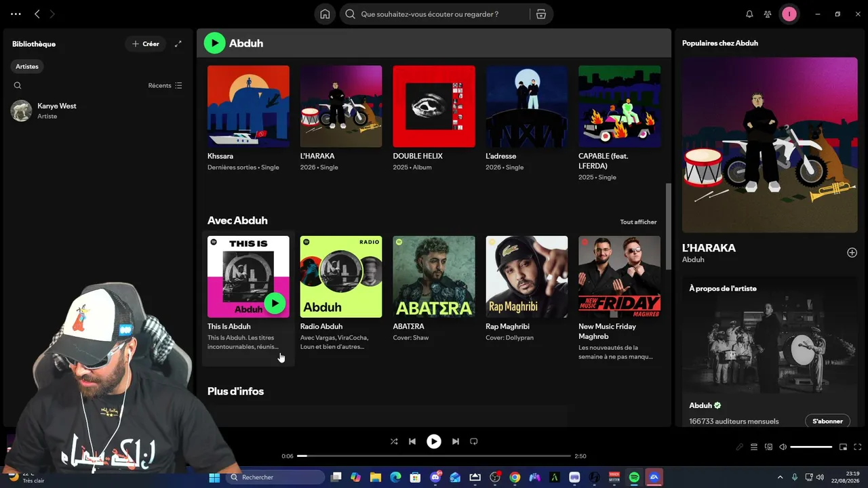Skip to the previous track

[x=412, y=441]
